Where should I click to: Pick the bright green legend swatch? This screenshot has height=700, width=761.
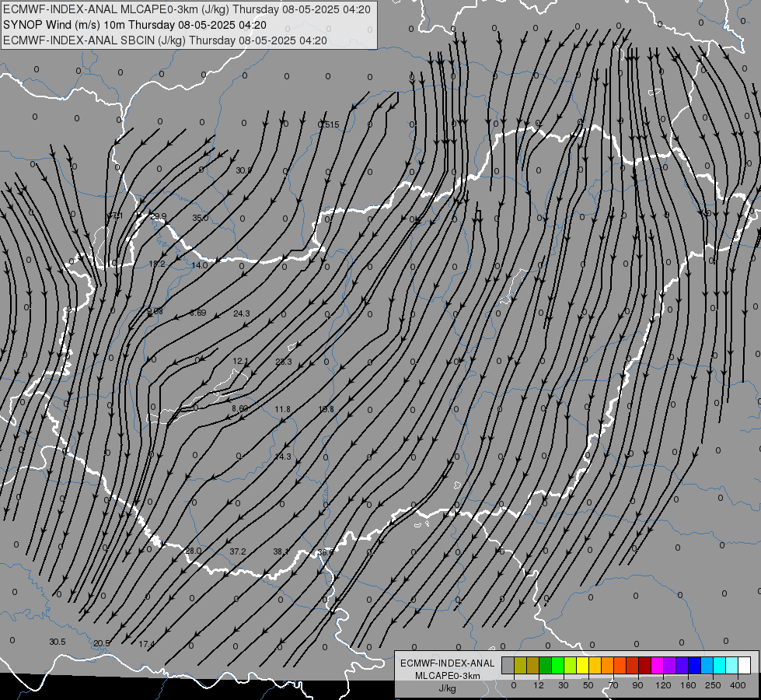point(557,666)
